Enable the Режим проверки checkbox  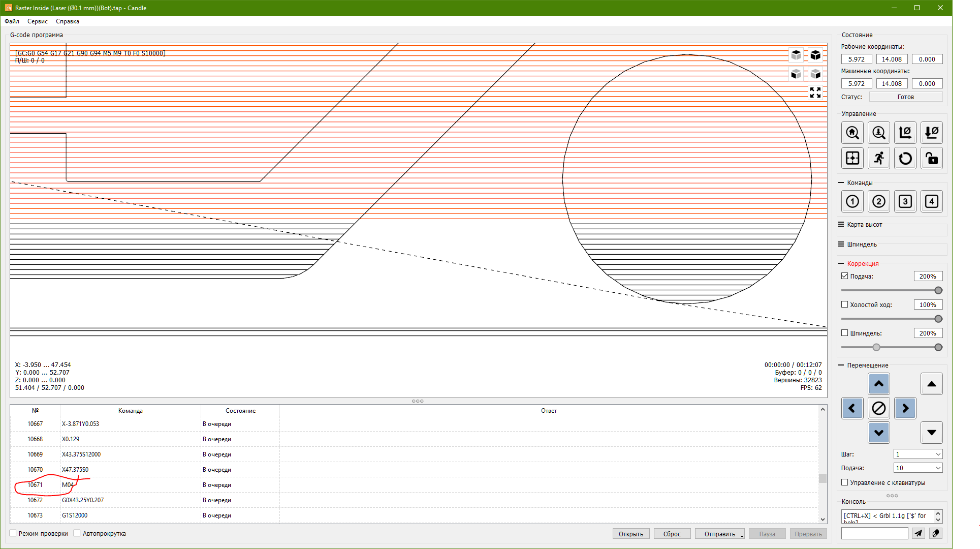tap(14, 533)
